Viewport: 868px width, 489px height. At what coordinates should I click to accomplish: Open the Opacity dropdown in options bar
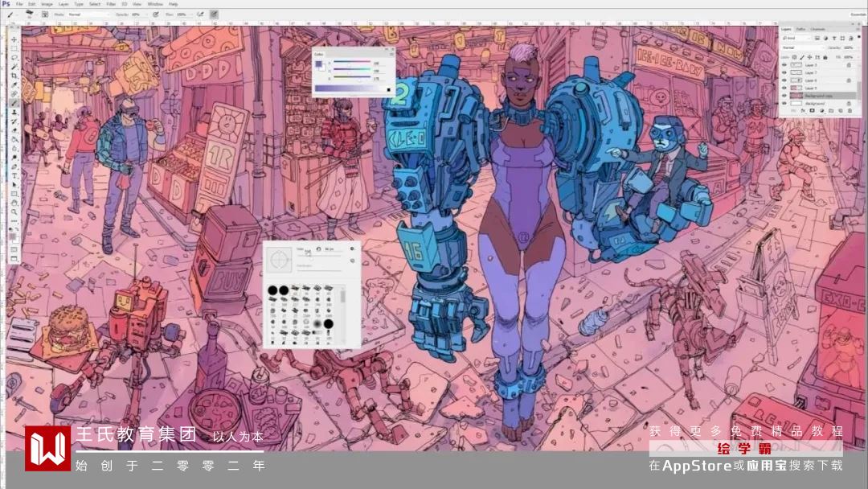pyautogui.click(x=147, y=14)
